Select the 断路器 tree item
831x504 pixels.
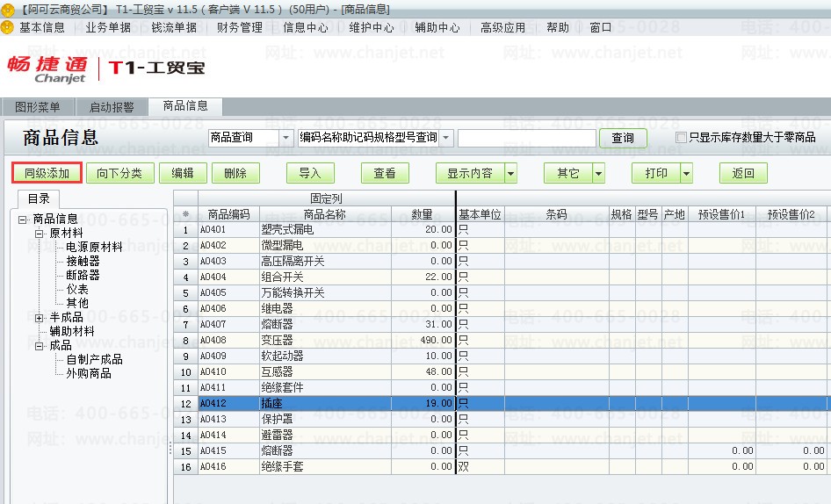(x=83, y=275)
